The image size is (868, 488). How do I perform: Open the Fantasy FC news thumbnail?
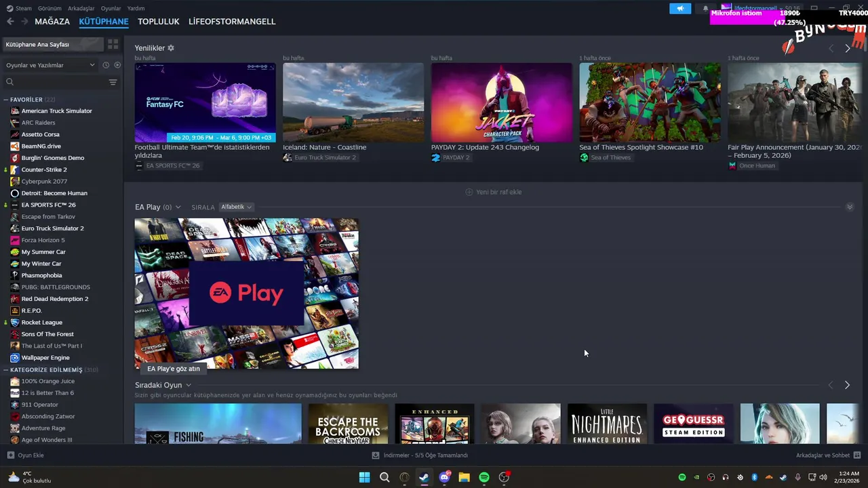[x=205, y=102]
